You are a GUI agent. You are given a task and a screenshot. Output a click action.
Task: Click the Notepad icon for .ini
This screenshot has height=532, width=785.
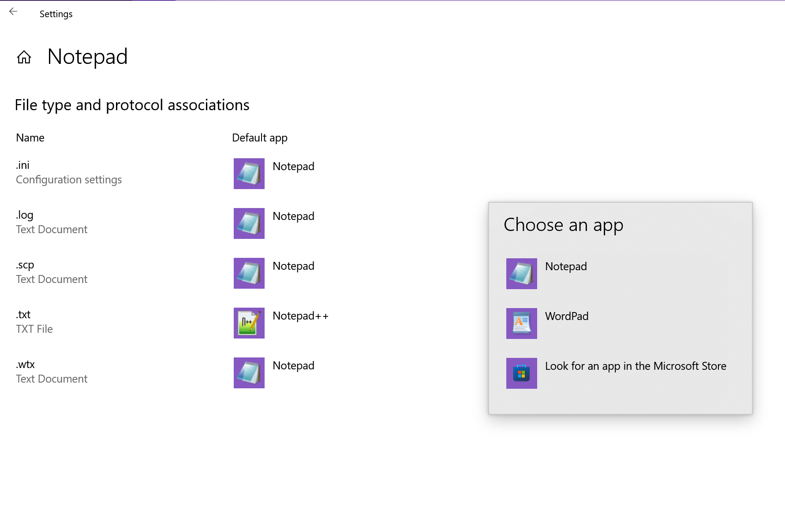pos(249,174)
